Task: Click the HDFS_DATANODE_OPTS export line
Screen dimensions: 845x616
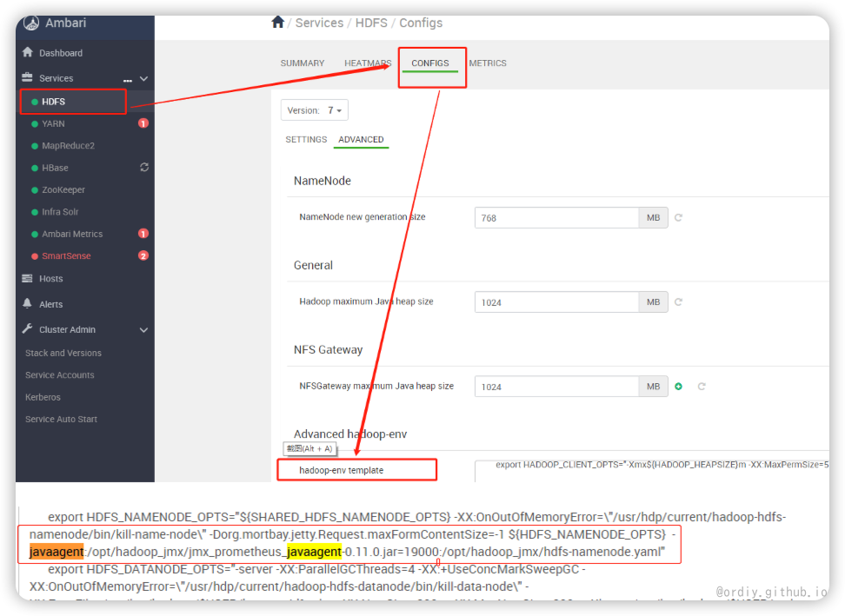Action: [316, 569]
